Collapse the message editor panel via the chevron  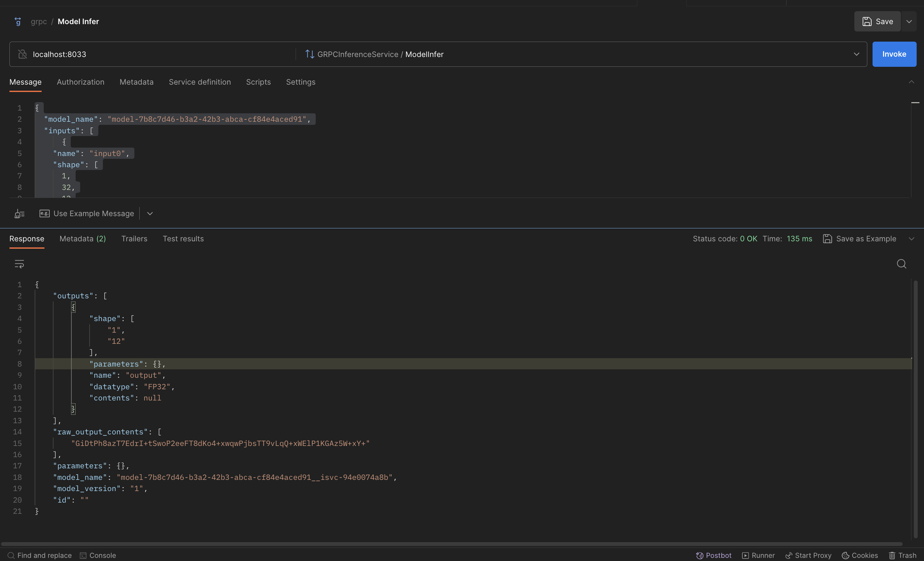pos(912,82)
